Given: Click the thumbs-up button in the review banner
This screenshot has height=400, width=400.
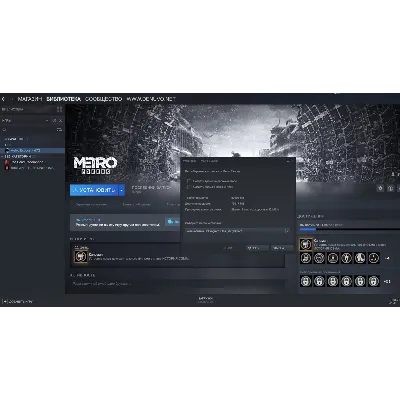Looking at the screenshot, I should pyautogui.click(x=171, y=221).
